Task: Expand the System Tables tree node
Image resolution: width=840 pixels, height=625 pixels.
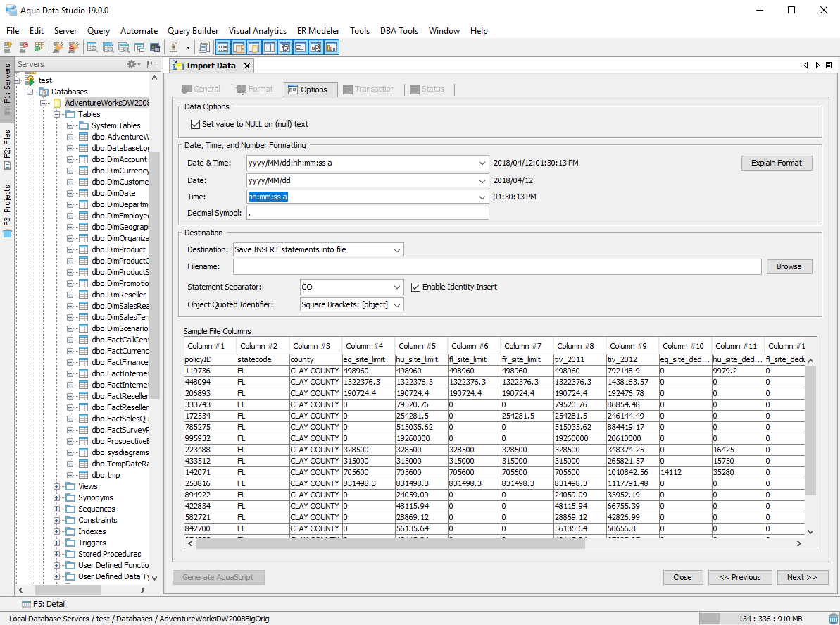Action: coord(70,125)
